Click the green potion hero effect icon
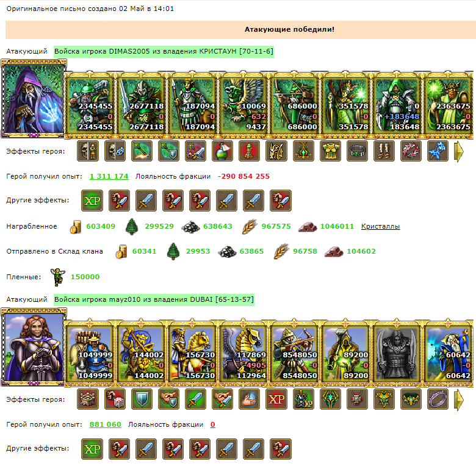The image size is (476, 464). click(223, 151)
